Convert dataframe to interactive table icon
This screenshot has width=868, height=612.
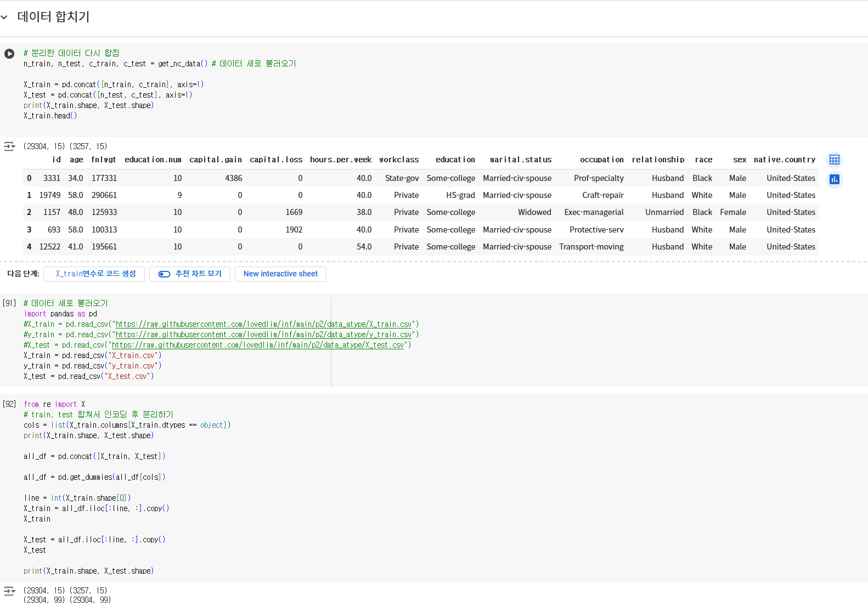tap(835, 160)
